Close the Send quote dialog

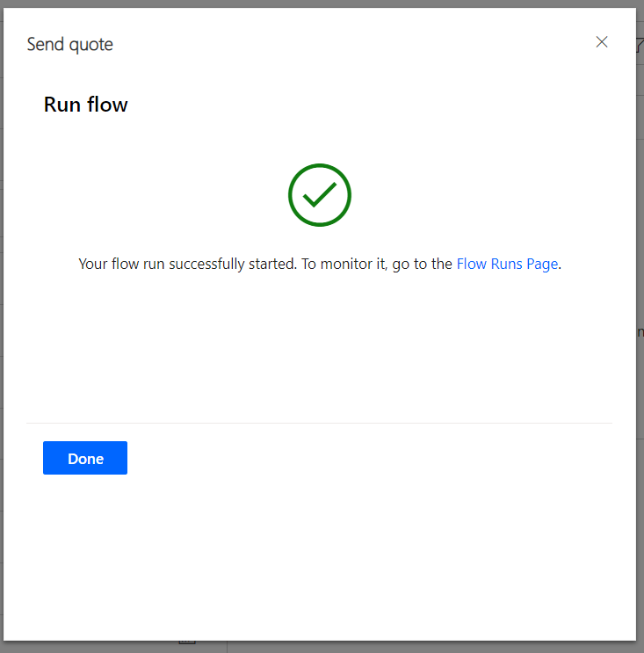pos(602,42)
